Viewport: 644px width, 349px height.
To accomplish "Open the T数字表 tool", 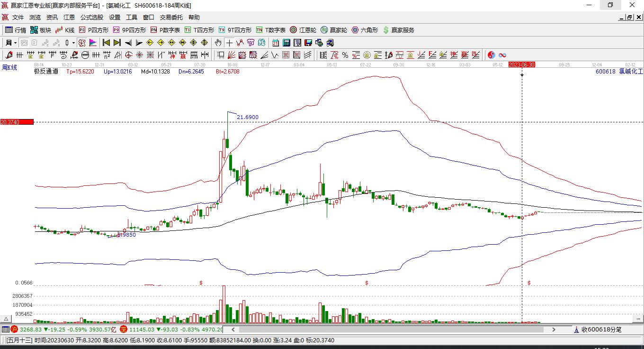I will tap(271, 30).
